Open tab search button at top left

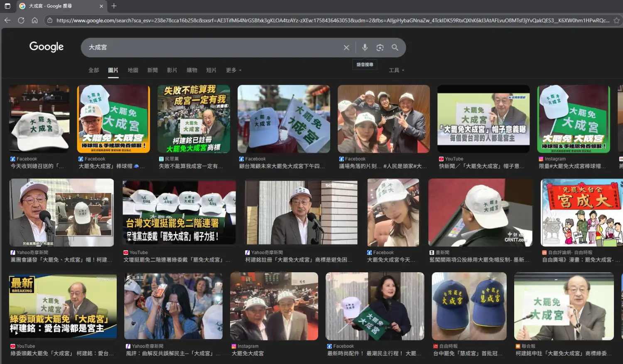(x=7, y=6)
